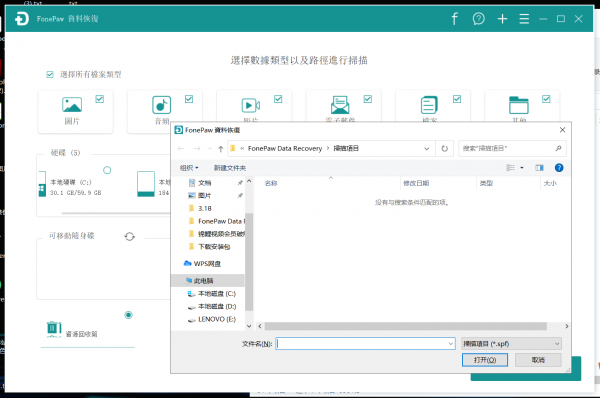Open FonePaw Facebook page icon
The height and width of the screenshot is (398, 600).
pyautogui.click(x=454, y=18)
